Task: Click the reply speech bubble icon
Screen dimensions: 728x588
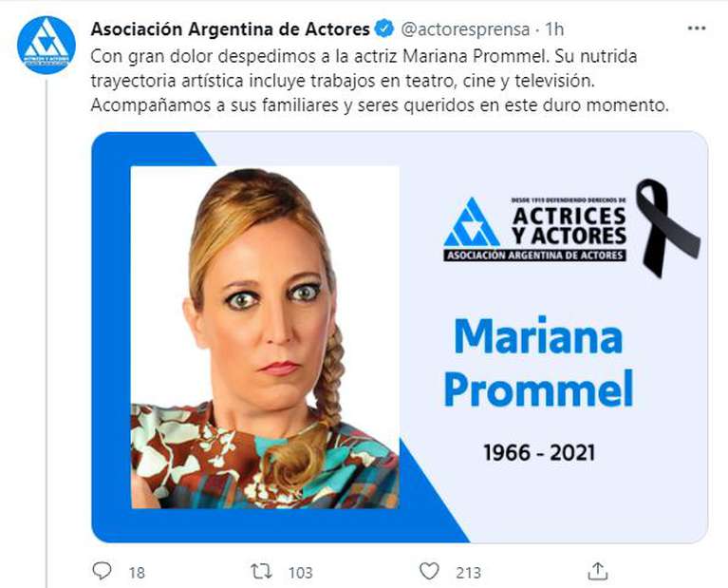Action: [102, 571]
